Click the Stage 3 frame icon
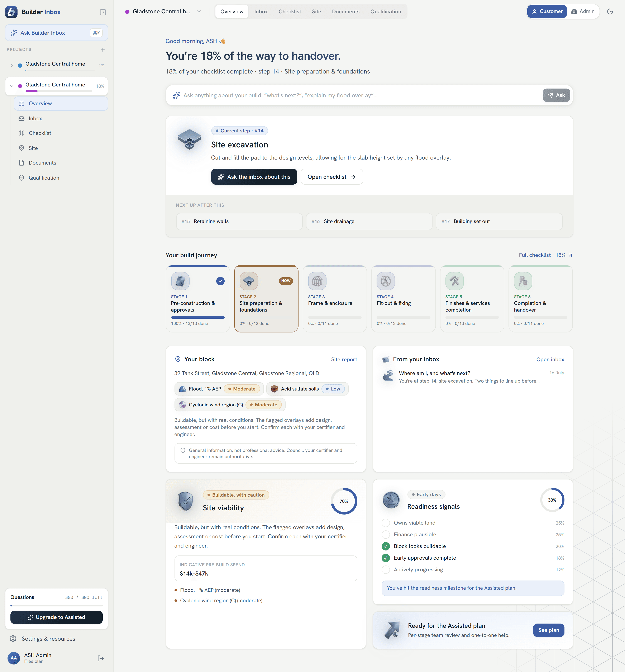This screenshot has width=625, height=672. point(317,281)
